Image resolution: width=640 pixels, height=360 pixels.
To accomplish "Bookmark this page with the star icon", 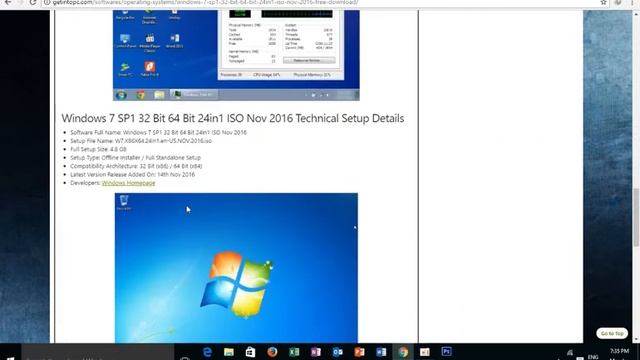I will 603,2.
